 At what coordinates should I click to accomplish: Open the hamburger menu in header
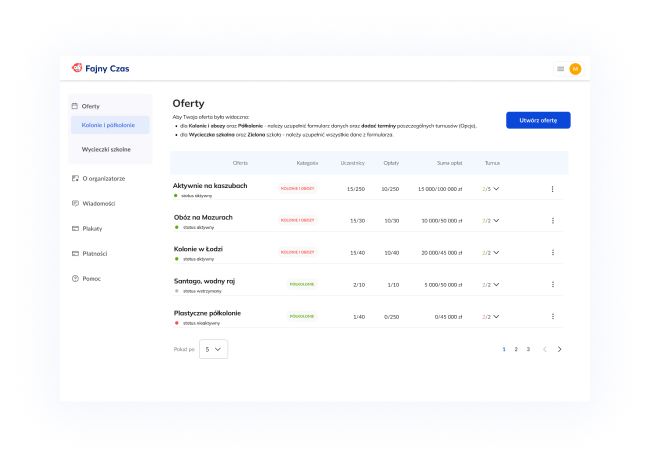pyautogui.click(x=560, y=69)
